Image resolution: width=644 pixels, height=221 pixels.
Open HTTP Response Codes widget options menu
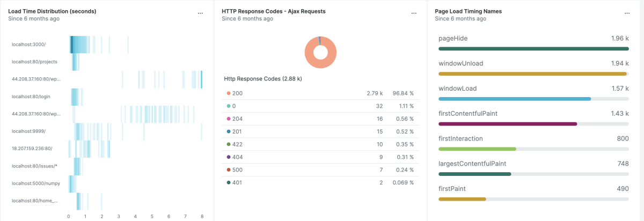pos(414,12)
